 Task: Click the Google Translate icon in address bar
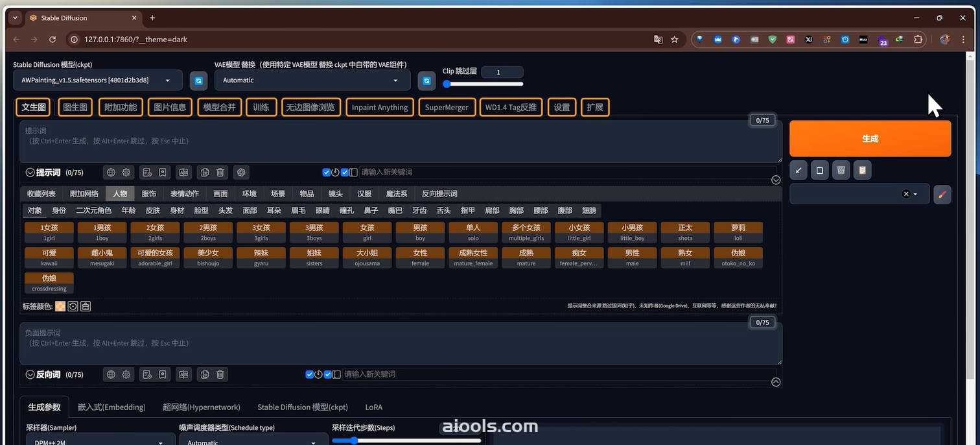(x=658, y=40)
